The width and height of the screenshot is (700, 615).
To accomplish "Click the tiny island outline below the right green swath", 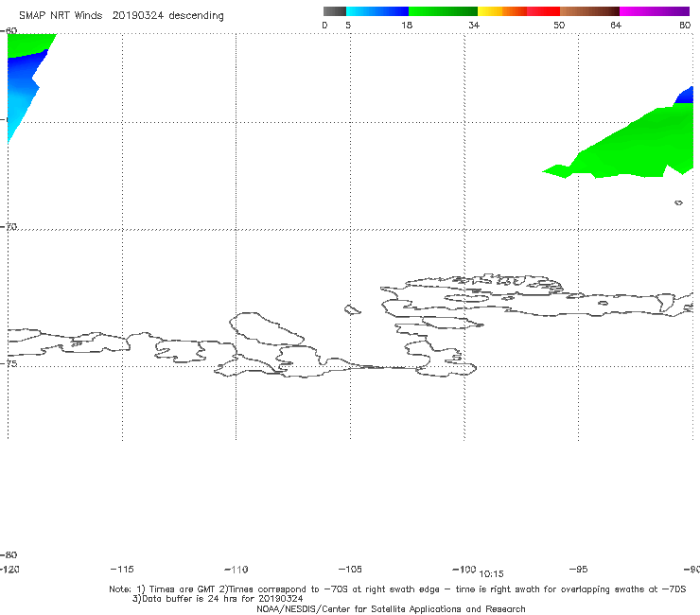I will 678,202.
